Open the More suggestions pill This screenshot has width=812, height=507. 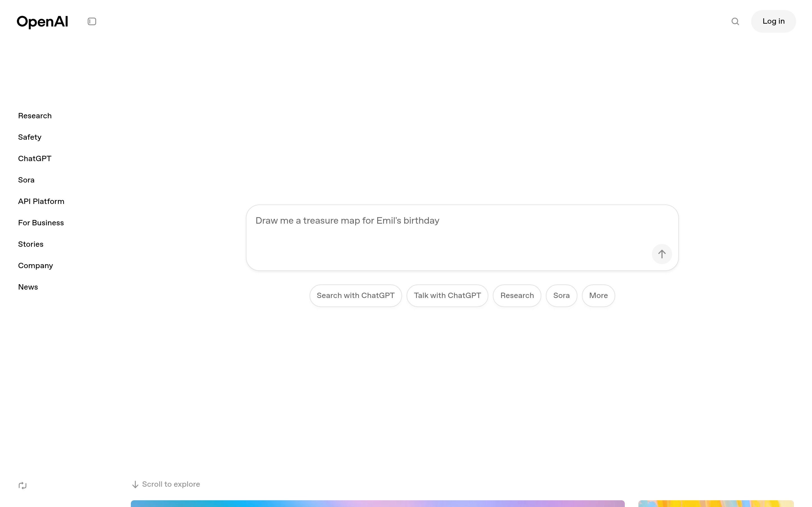598,295
